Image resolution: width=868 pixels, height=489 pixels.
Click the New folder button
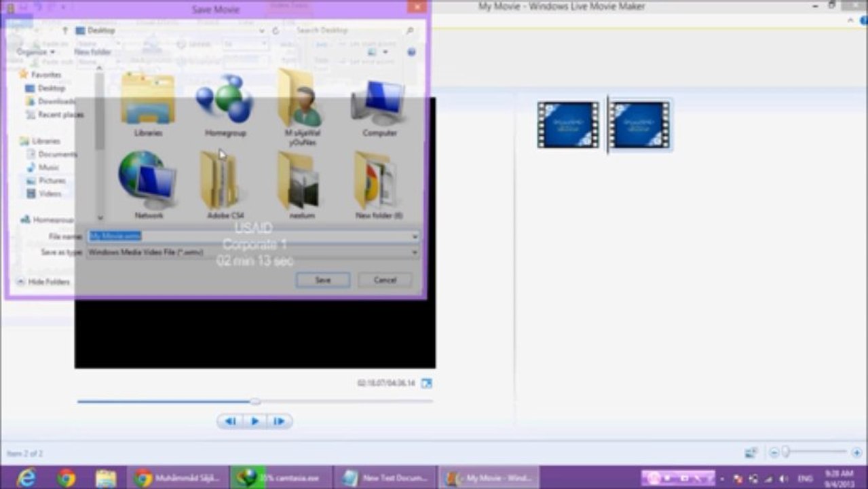(x=93, y=52)
